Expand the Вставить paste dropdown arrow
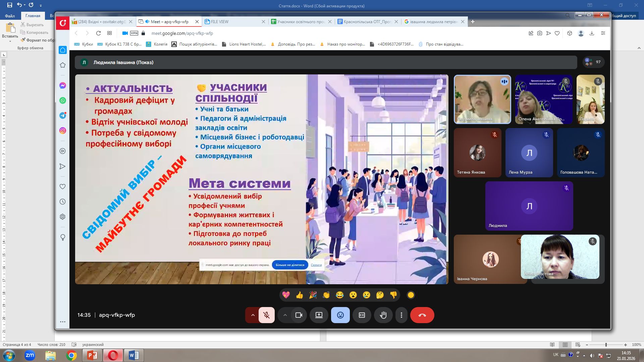 pyautogui.click(x=10, y=42)
